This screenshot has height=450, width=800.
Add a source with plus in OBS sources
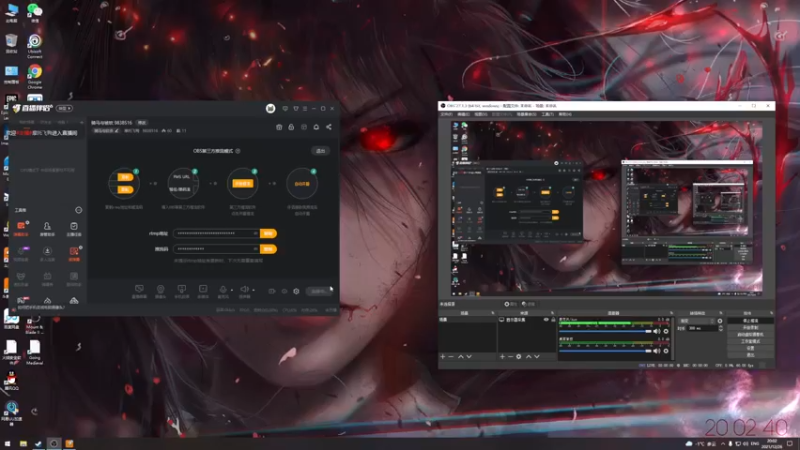[x=502, y=357]
